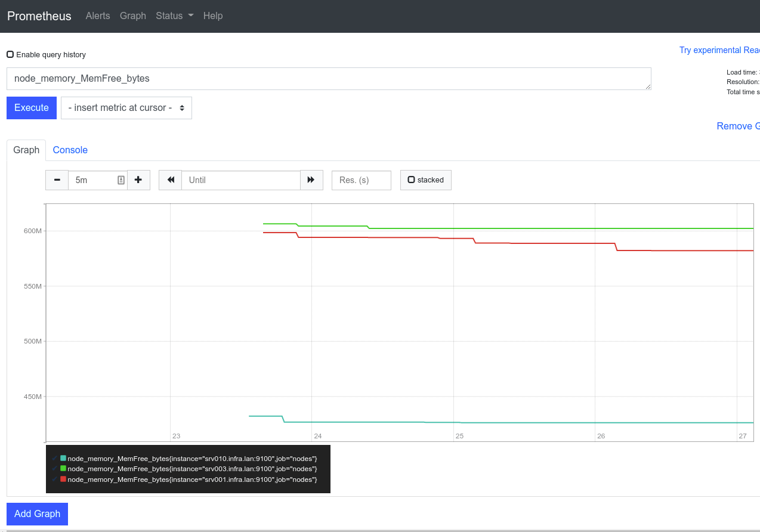Shift the graph back in time
This screenshot has width=760, height=532.
click(x=170, y=180)
